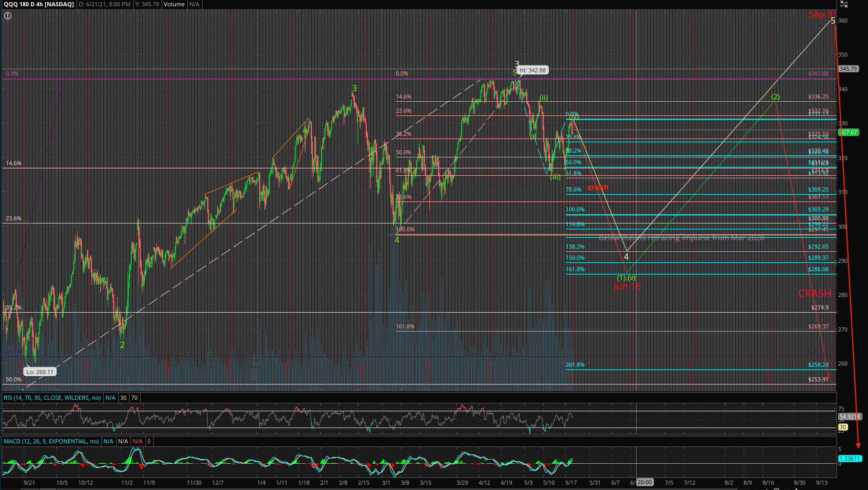Select the $336.25 Fibonacci price label
The image size is (868, 490).
(818, 97)
